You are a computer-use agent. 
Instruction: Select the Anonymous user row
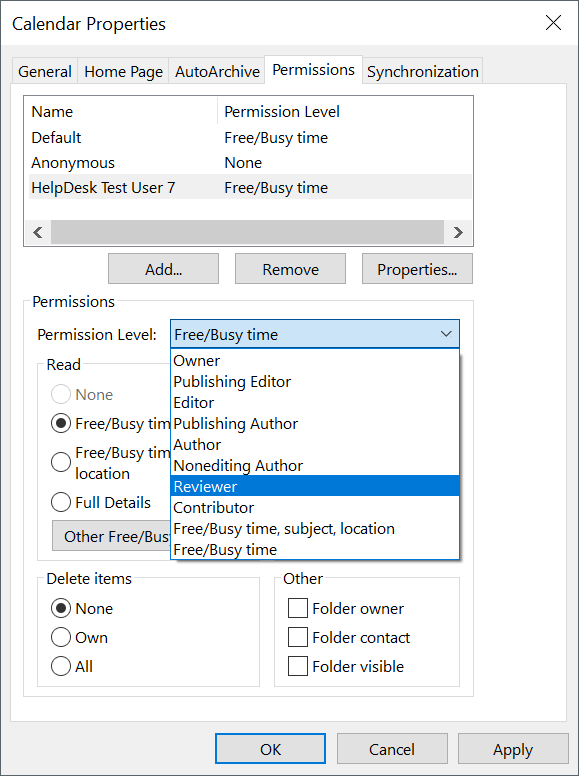pyautogui.click(x=250, y=163)
